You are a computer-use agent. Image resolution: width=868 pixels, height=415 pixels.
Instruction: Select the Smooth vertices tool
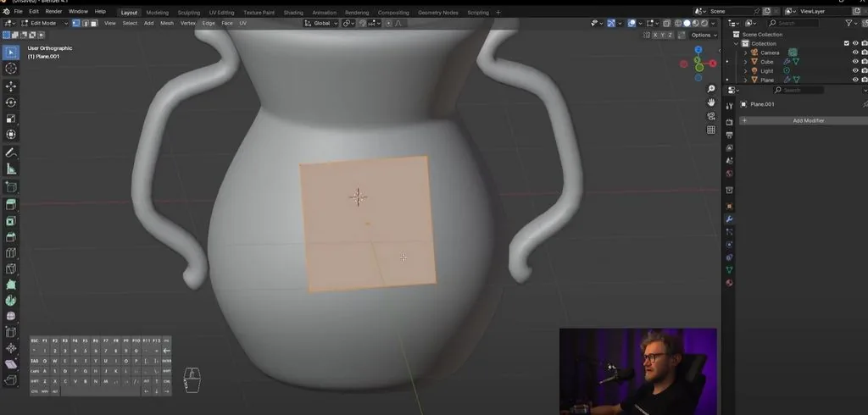11,316
